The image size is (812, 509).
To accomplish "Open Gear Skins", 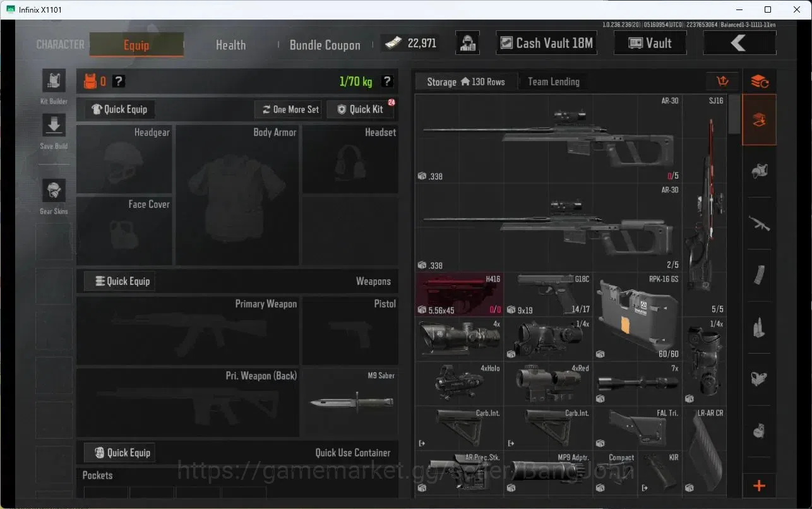I will [54, 191].
